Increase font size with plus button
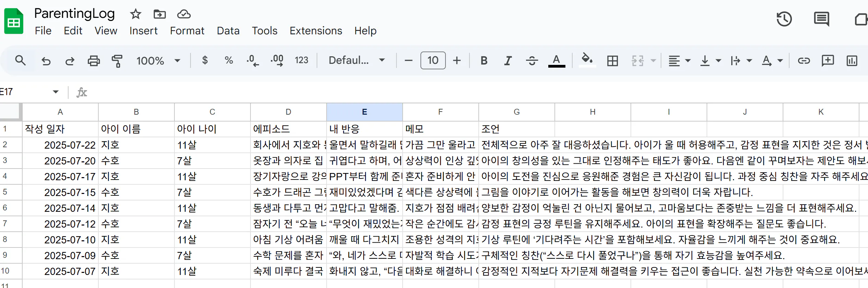 click(x=457, y=60)
